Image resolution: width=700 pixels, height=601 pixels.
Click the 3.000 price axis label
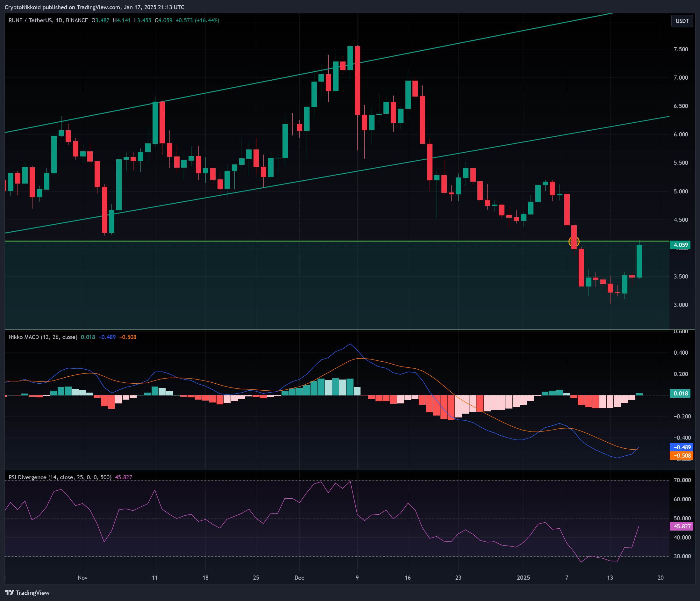click(681, 305)
